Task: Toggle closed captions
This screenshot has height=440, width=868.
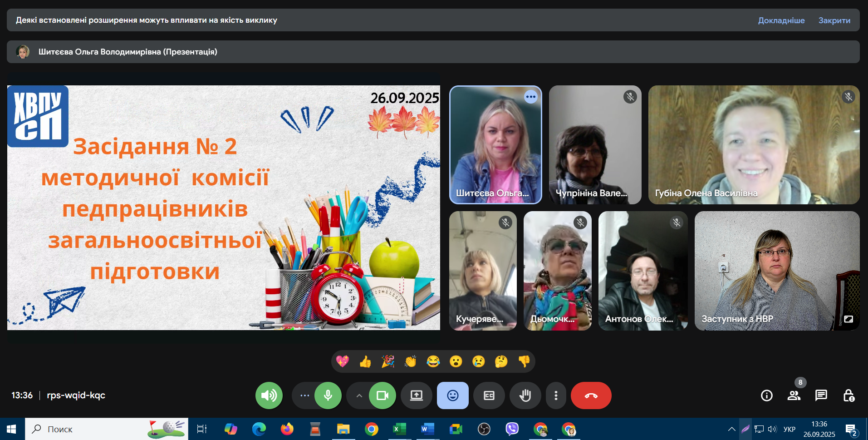Action: coord(489,396)
